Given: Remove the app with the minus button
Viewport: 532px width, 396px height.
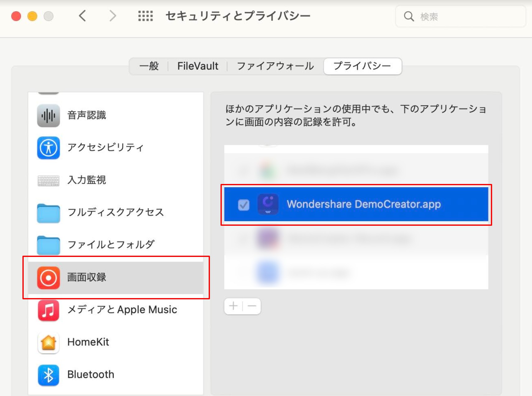Looking at the screenshot, I should 252,306.
